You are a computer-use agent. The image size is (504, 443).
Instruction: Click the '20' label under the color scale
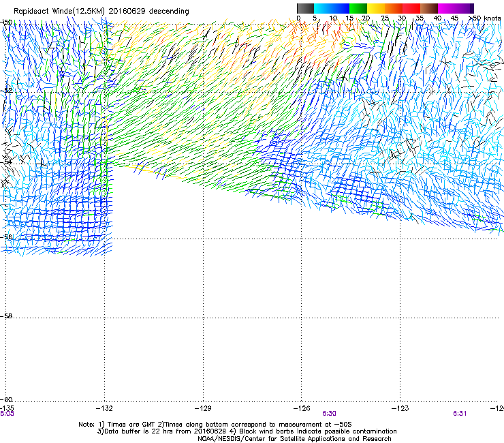pos(366,18)
